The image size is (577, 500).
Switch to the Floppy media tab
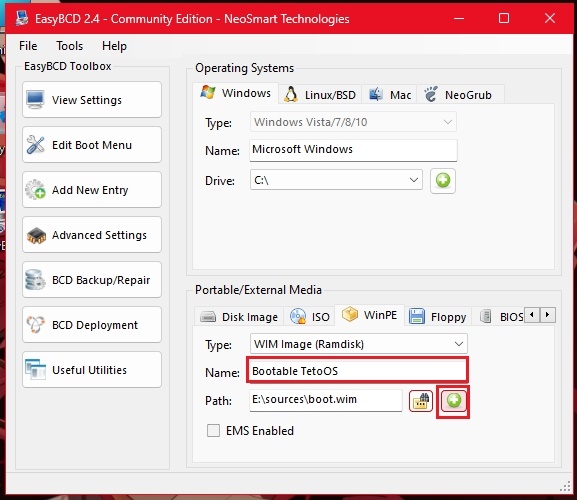(438, 317)
